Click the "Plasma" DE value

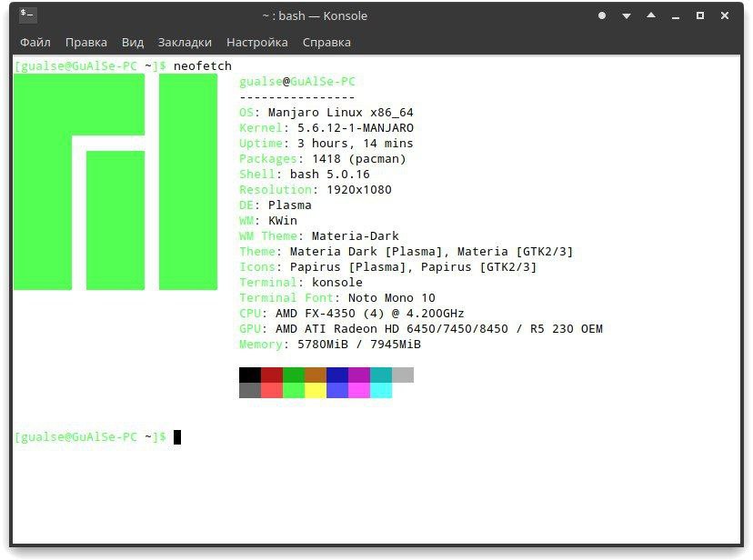click(x=289, y=205)
